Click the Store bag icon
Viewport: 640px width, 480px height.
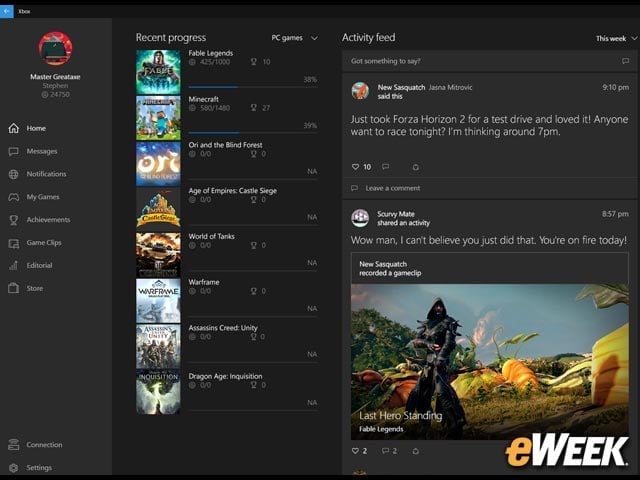13,288
